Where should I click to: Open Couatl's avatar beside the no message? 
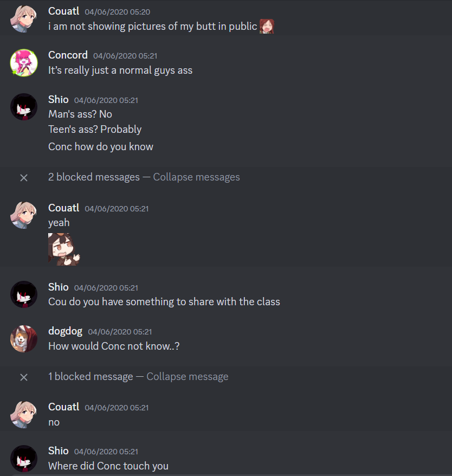pyautogui.click(x=24, y=414)
